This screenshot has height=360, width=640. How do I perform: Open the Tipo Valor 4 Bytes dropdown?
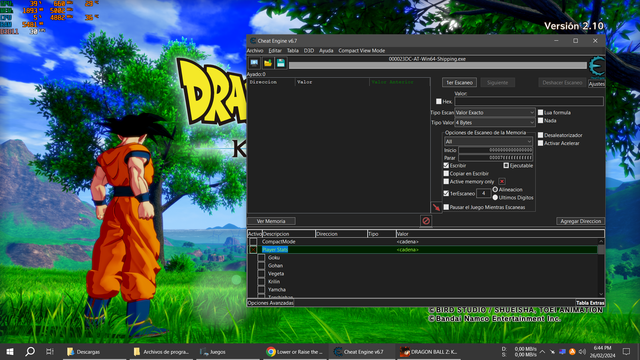[495, 122]
